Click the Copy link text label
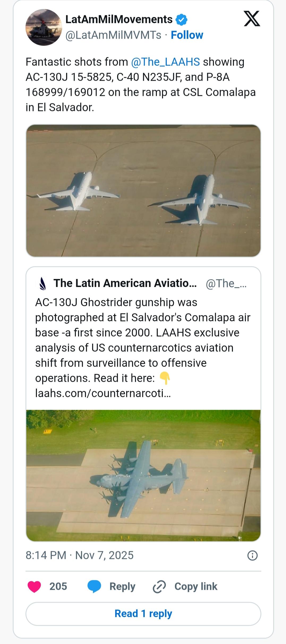 tap(196, 586)
